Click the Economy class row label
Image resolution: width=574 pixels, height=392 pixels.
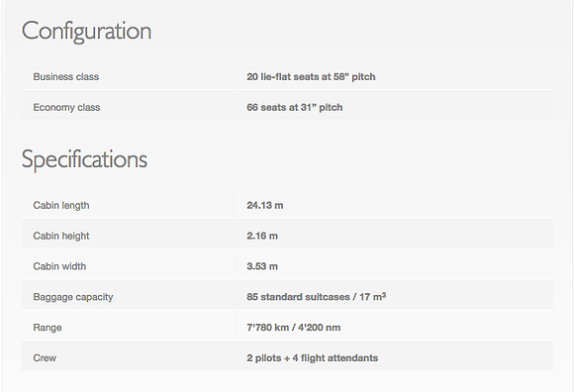pos(66,107)
